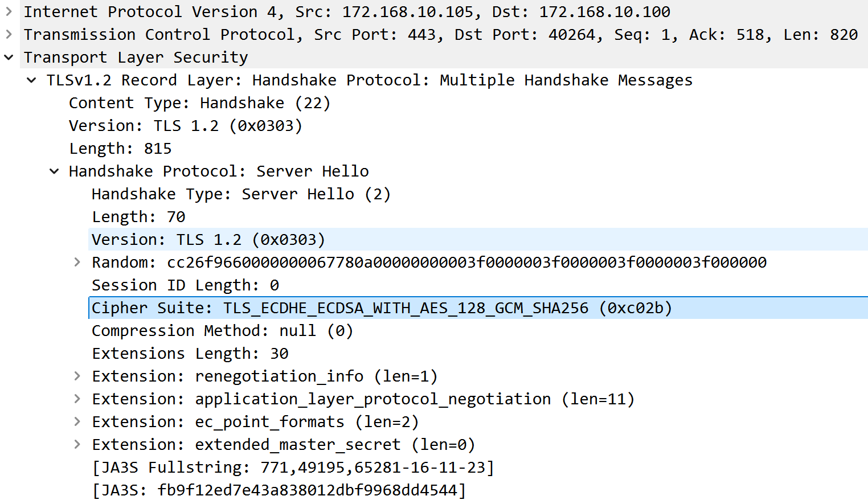Select the Length: 70 field
The width and height of the screenshot is (868, 504).
click(x=138, y=217)
